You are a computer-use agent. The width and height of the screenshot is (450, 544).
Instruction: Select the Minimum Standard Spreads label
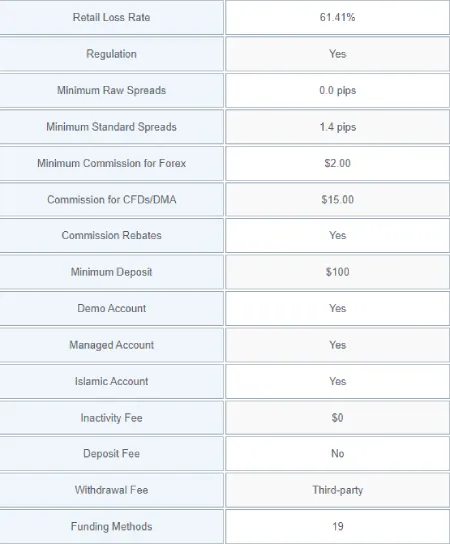(x=111, y=127)
